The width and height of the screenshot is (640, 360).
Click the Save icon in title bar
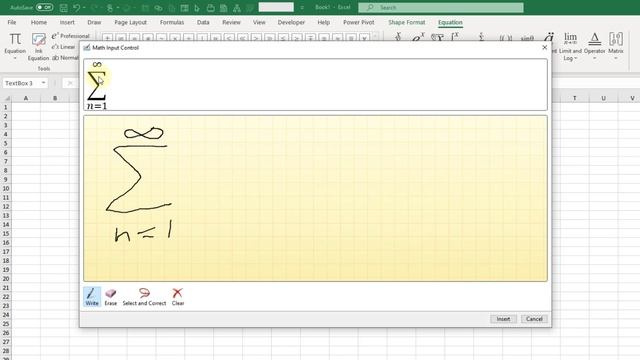[64, 7]
